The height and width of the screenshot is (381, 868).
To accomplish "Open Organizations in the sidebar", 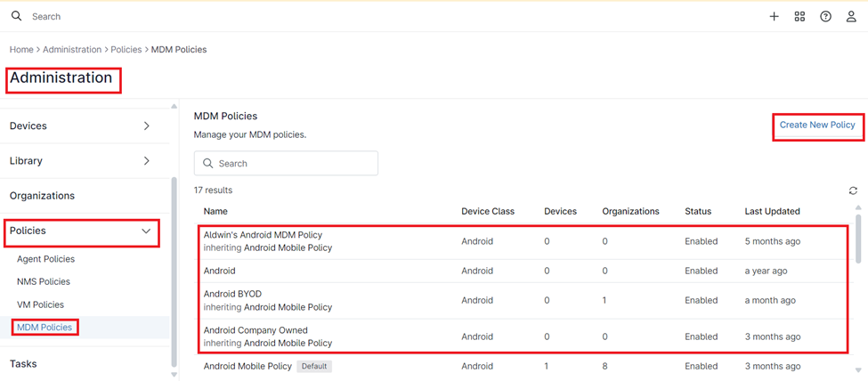I will click(42, 196).
